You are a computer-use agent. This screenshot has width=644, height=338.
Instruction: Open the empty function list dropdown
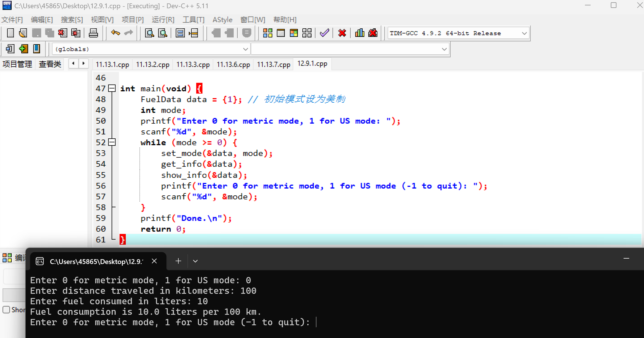[x=444, y=49]
